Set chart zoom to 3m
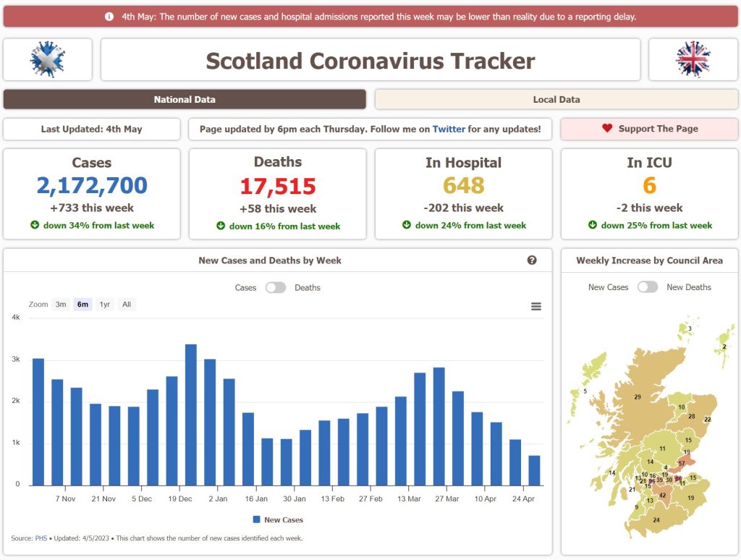The image size is (741, 560). coord(61,305)
